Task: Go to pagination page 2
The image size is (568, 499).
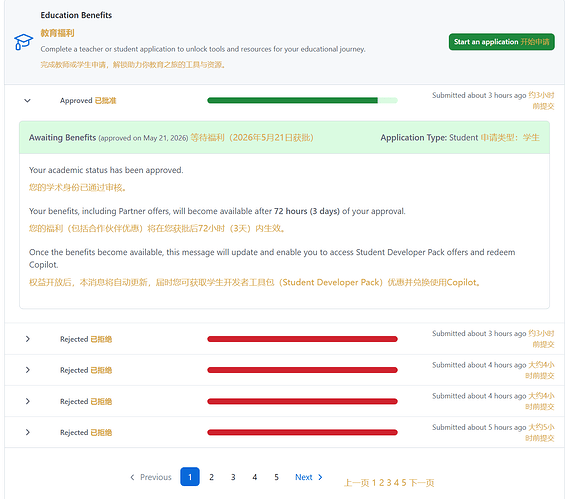Action: [212, 477]
